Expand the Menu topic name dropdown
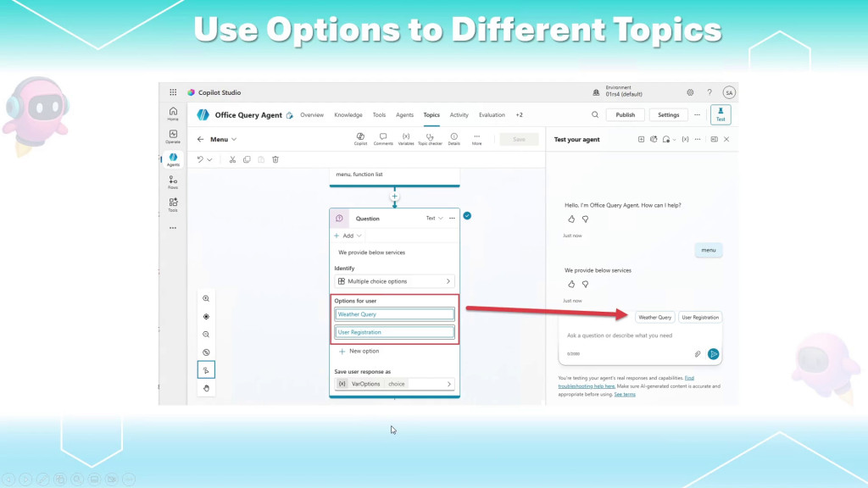The image size is (868, 488). (x=234, y=140)
